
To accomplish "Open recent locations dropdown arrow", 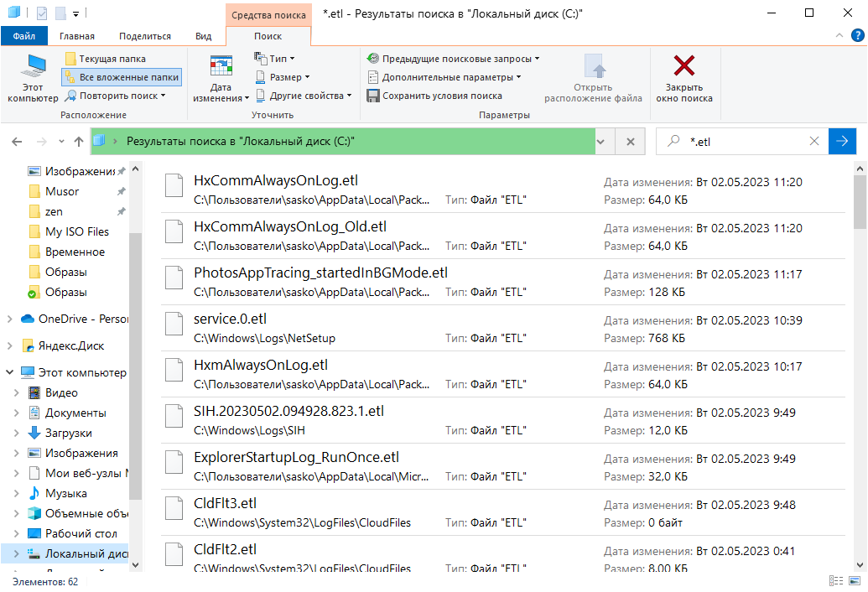I will point(61,142).
